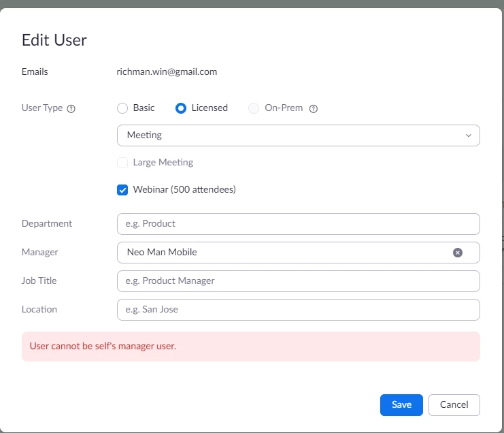The width and height of the screenshot is (504, 433).
Task: Click the On-Prem help question icon
Action: click(x=313, y=109)
